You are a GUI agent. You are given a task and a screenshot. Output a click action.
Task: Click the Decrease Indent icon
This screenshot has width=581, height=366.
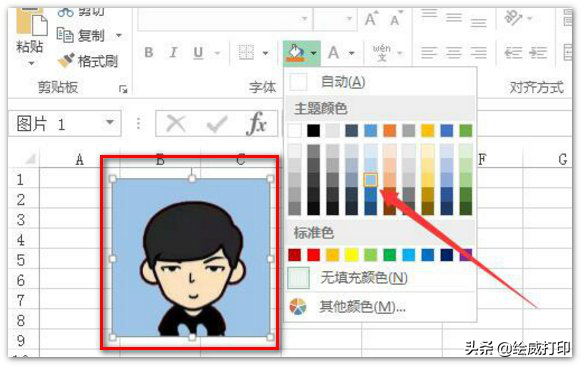point(513,53)
